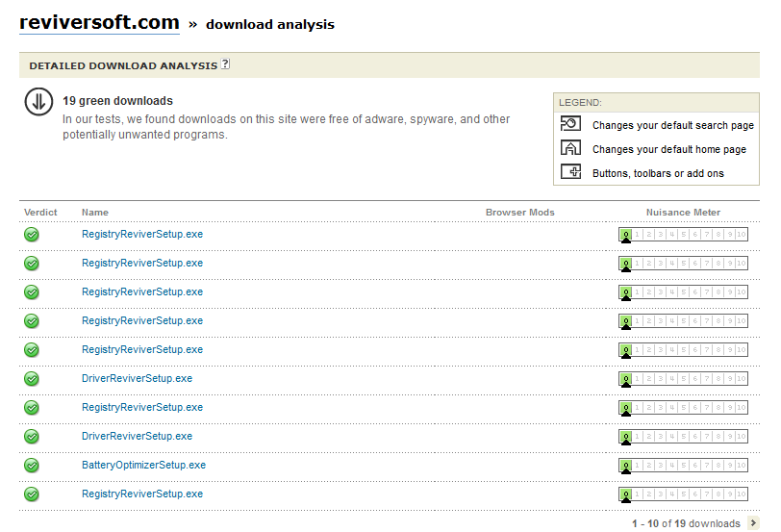Image resolution: width=781 pixels, height=532 pixels.
Task: Click the green download arrow circle icon
Action: 38,102
